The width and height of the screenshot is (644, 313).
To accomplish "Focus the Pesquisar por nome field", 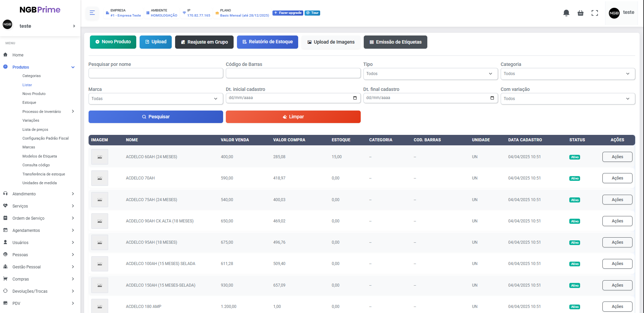I will click(156, 73).
